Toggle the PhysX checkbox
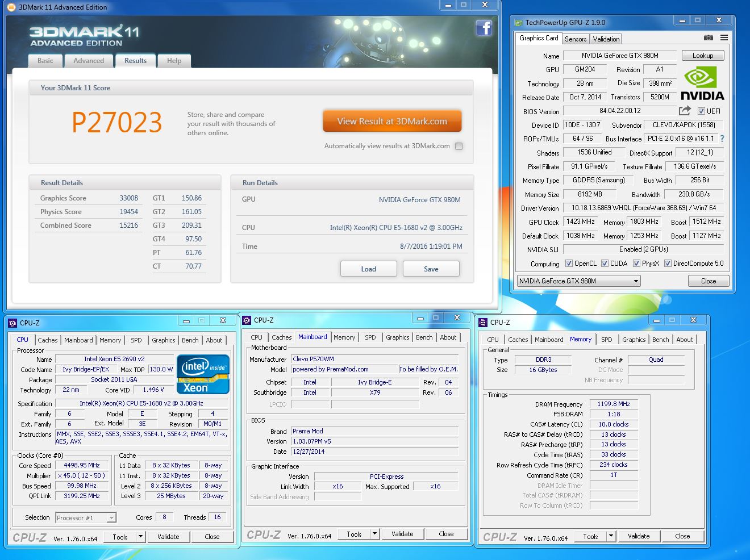 click(636, 264)
